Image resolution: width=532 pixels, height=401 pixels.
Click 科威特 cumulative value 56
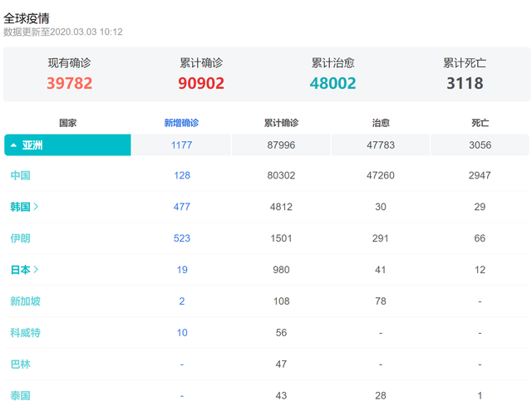(281, 333)
